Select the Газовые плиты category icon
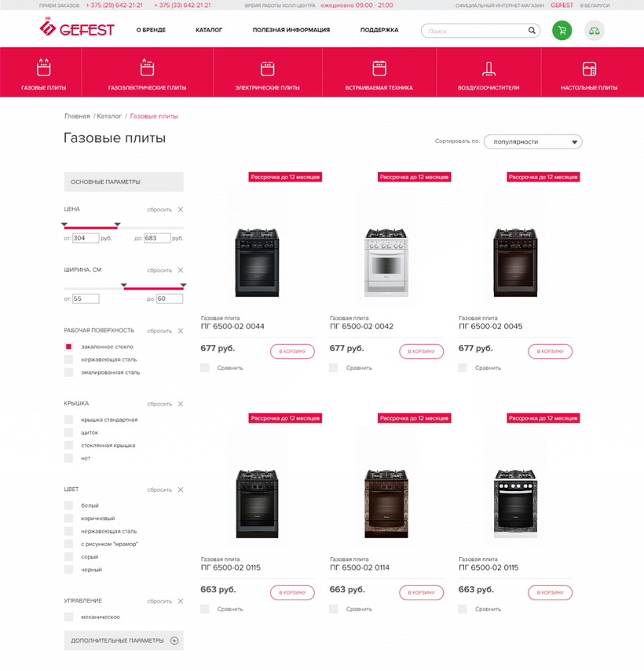This screenshot has height=671, width=644. [44, 68]
